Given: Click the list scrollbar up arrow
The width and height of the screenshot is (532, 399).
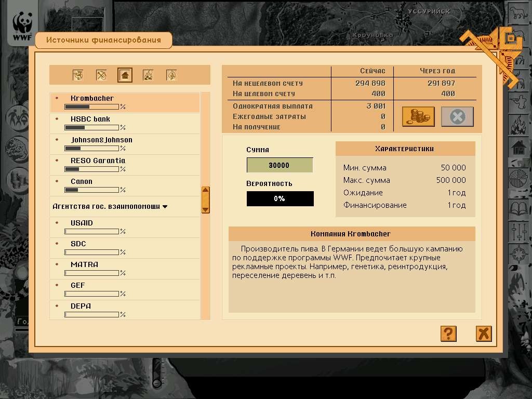Looking at the screenshot, I should tap(205, 190).
